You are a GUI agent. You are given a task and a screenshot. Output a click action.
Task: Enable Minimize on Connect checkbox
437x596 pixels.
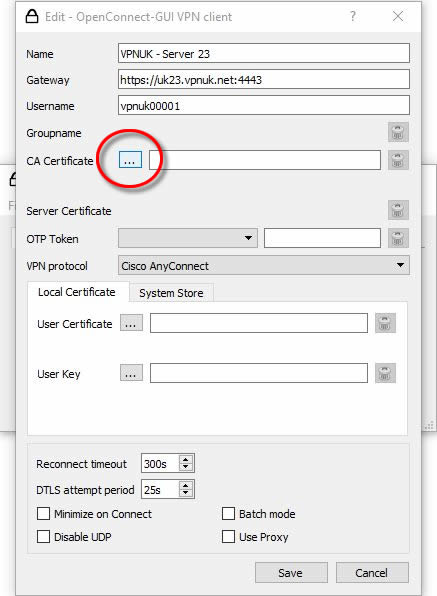tap(43, 514)
